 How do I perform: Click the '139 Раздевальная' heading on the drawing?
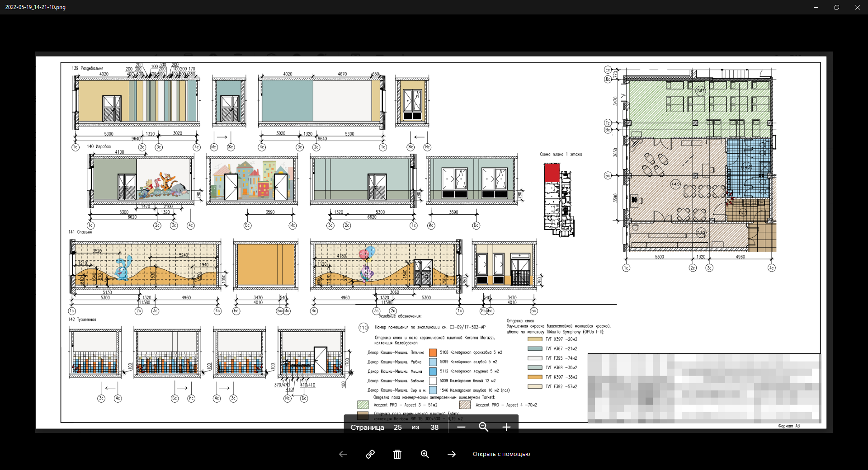click(x=87, y=68)
